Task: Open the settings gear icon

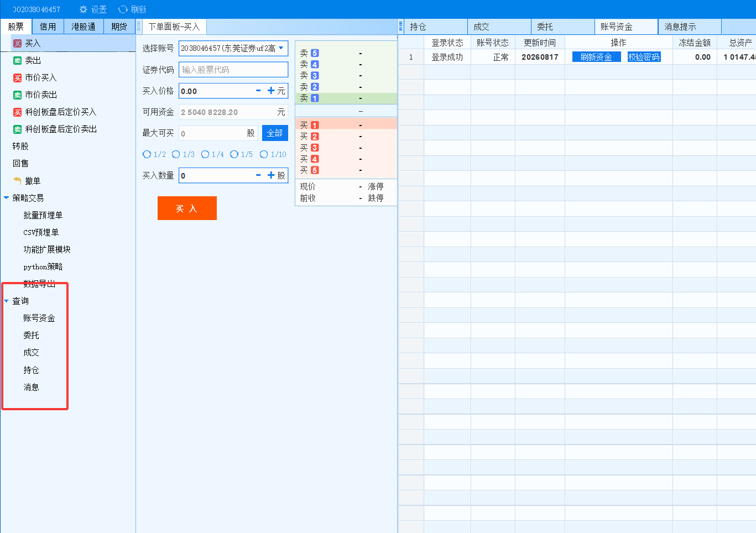Action: 84,9
